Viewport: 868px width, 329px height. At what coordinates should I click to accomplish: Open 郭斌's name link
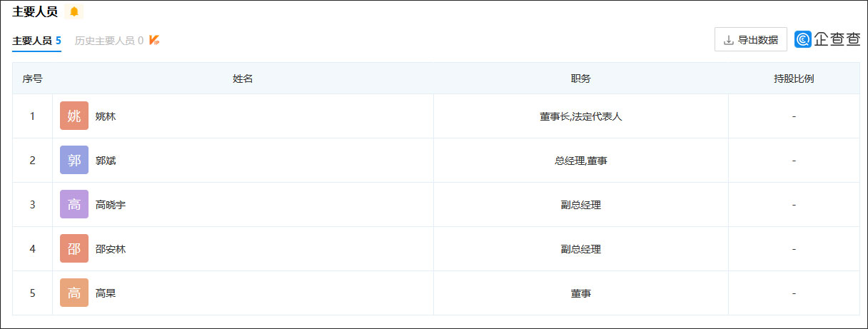[x=106, y=161]
